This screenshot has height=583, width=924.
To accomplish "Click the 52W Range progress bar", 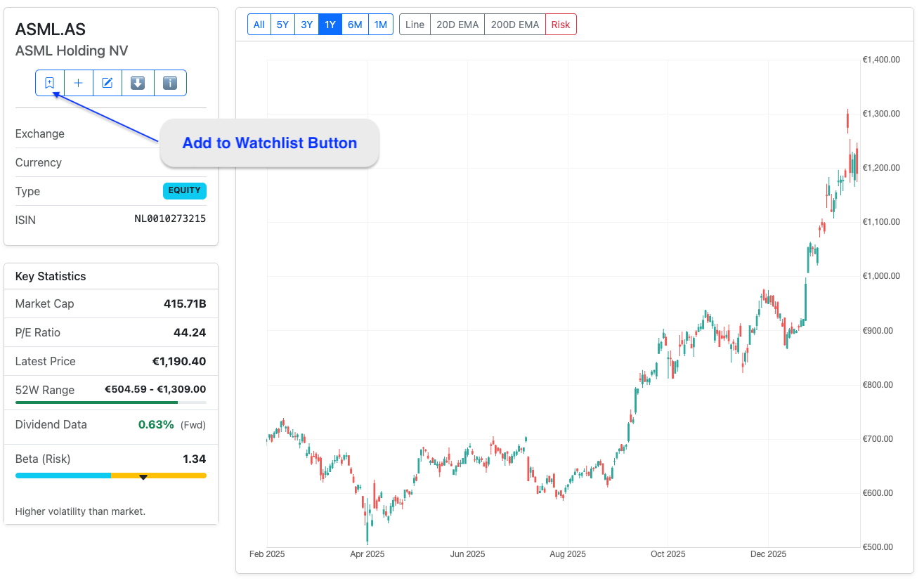I will click(x=110, y=402).
